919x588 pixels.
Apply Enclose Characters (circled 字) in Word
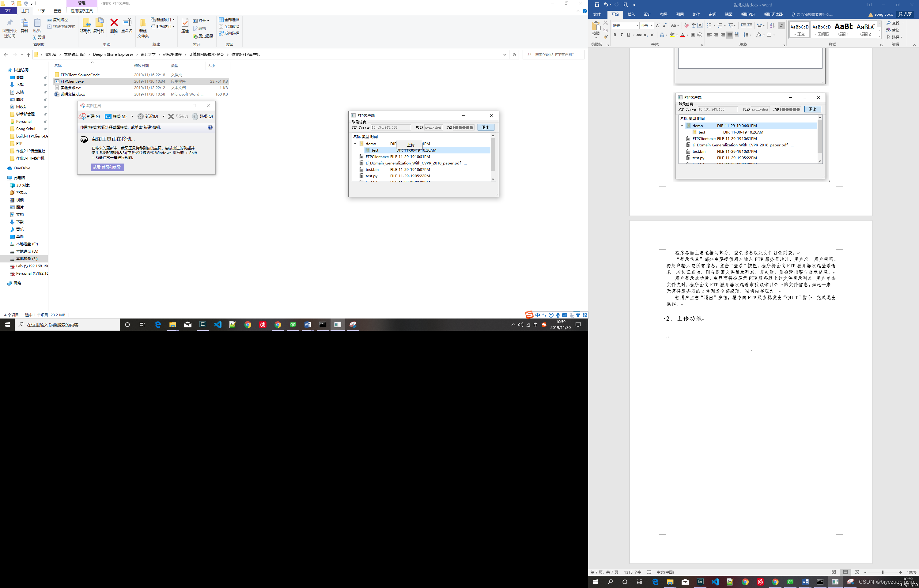[x=700, y=35]
